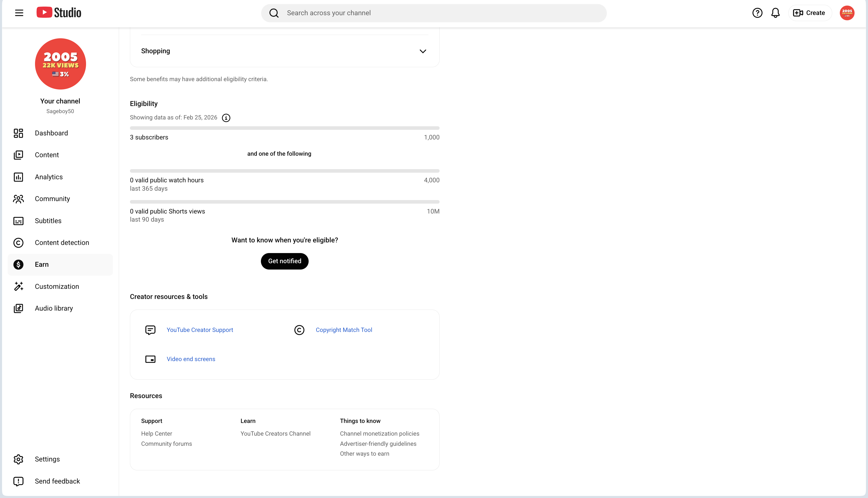The width and height of the screenshot is (868, 498).
Task: Focus the Search across your channel field
Action: point(434,13)
